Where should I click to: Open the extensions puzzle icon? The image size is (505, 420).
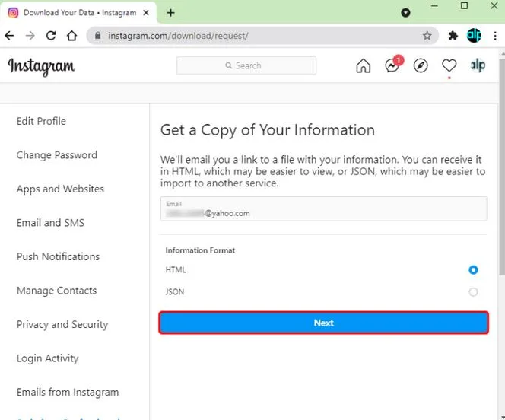coord(453,36)
